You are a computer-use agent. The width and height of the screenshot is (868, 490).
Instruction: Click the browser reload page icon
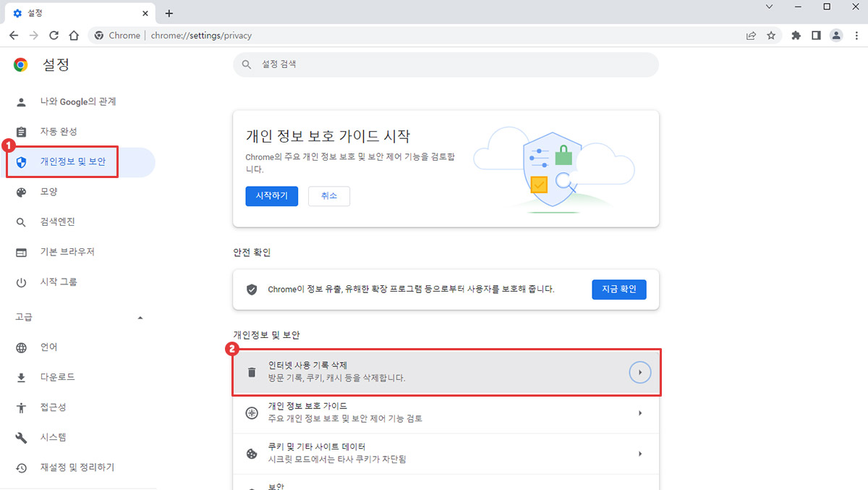[54, 35]
